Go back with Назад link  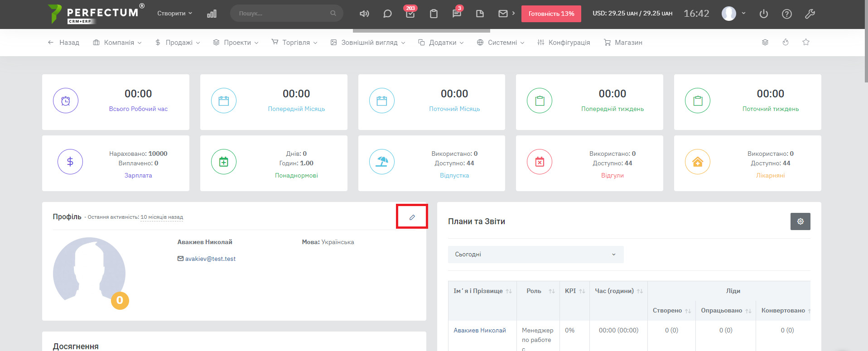tap(63, 43)
